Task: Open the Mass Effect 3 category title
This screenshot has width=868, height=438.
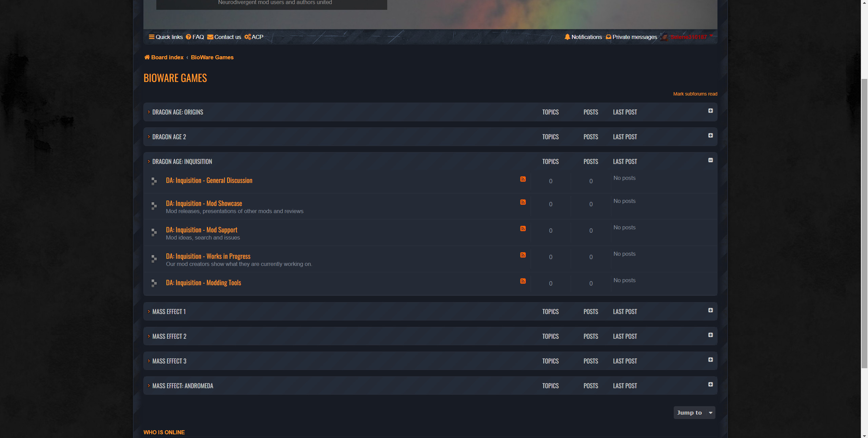Action: click(170, 361)
